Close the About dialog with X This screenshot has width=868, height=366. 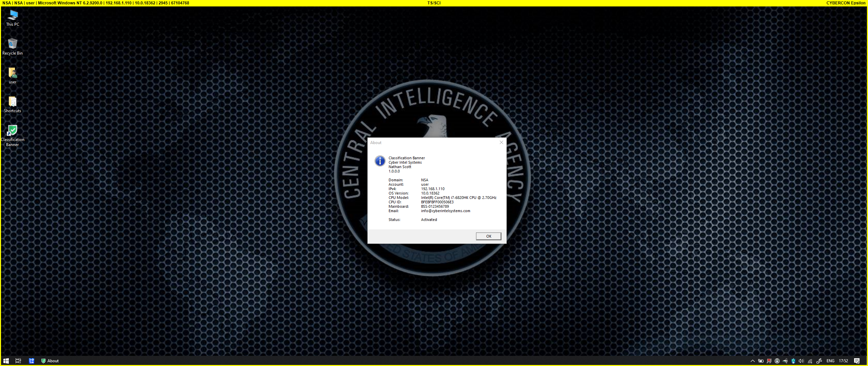pyautogui.click(x=501, y=142)
